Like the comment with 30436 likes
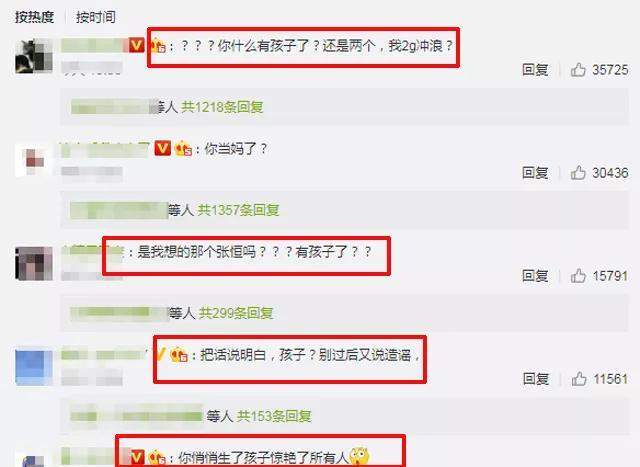 pos(578,173)
